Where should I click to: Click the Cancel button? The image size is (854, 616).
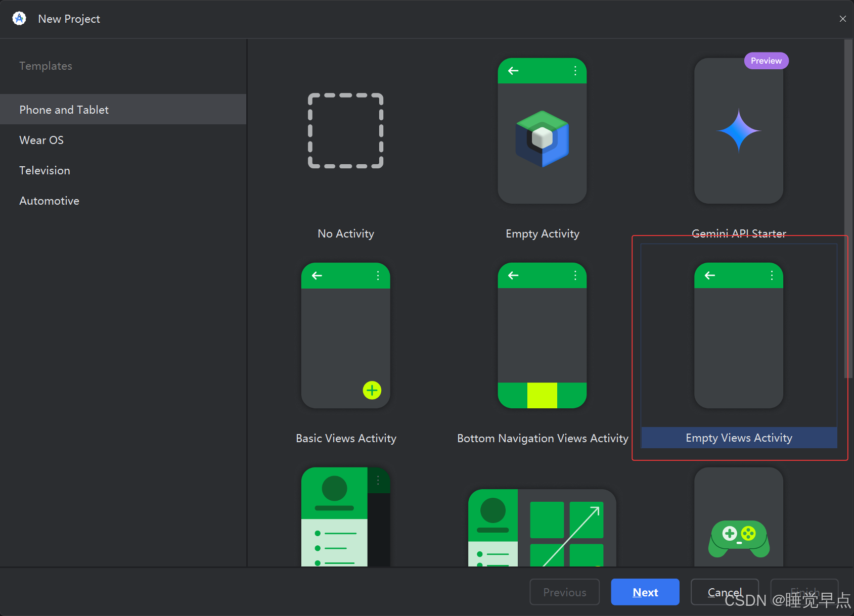[x=724, y=592]
